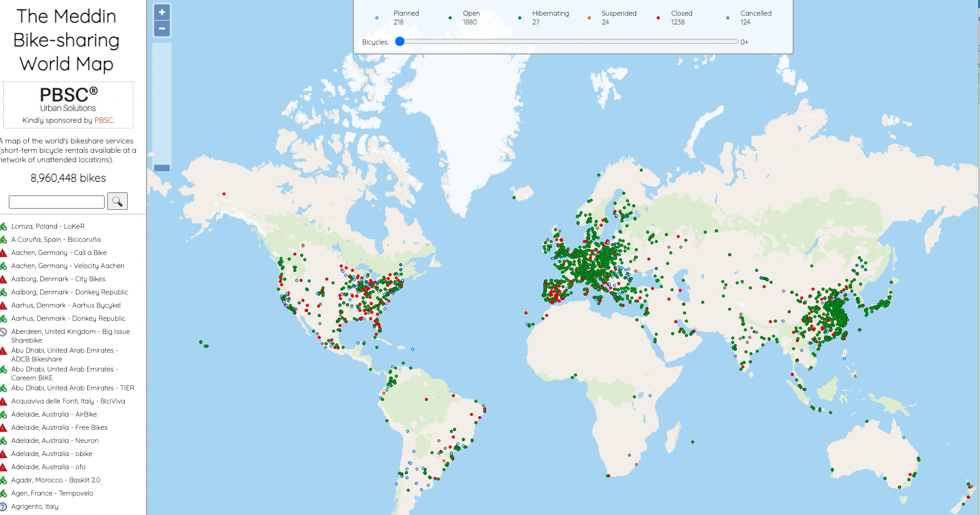Image resolution: width=980 pixels, height=515 pixels.
Task: Toggle the Planned status filter in legend
Action: [x=397, y=18]
